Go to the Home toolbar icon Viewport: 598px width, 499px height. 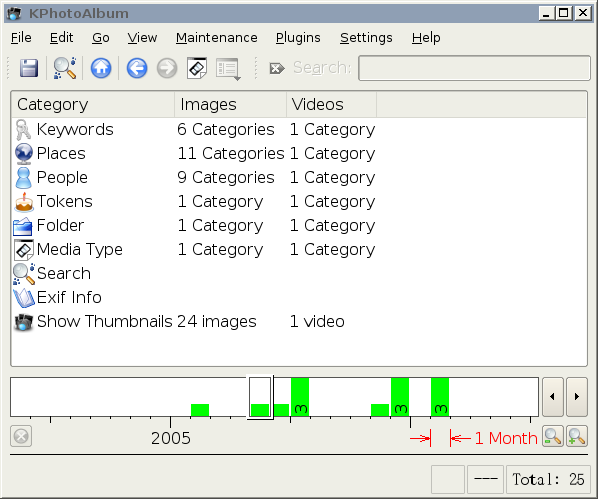point(101,68)
